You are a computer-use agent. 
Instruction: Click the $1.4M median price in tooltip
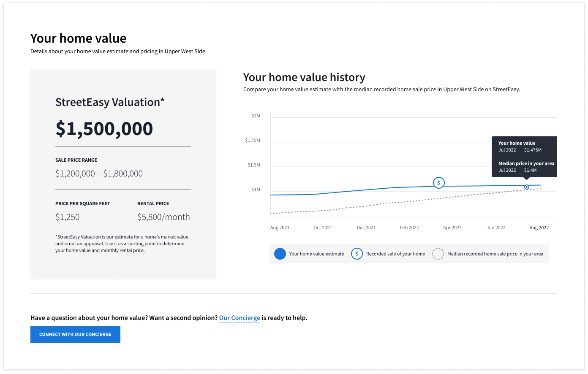(530, 170)
